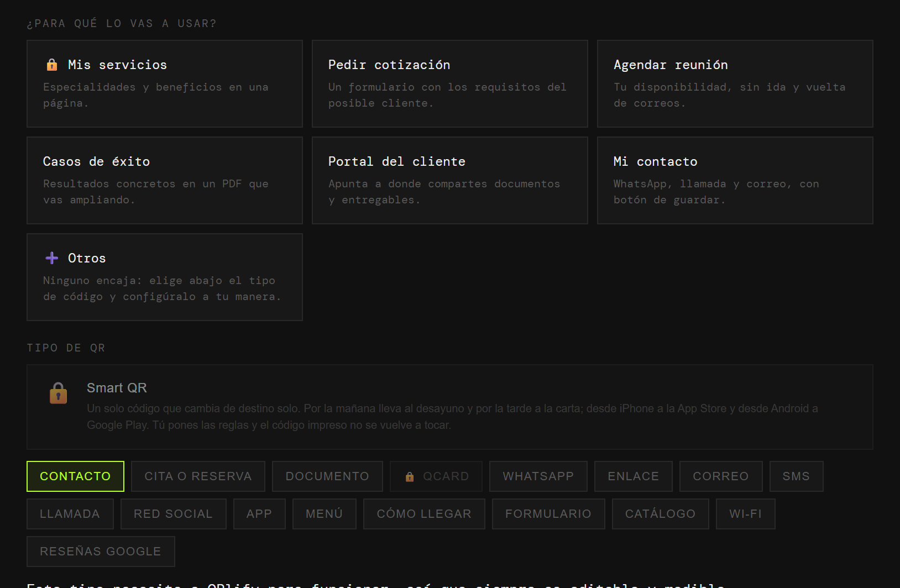Screen dimensions: 900x588
Task: Select the CÓMO LLEGAR type
Action: tap(424, 514)
